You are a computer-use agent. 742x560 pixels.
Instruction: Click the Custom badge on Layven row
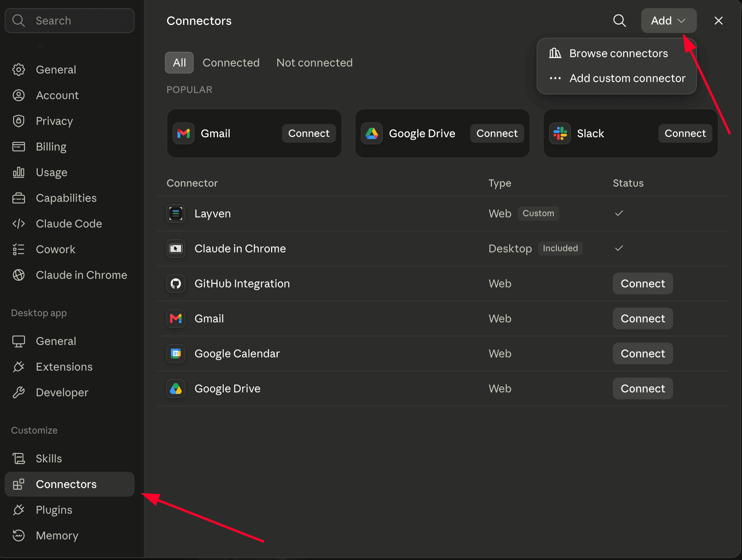tap(538, 213)
